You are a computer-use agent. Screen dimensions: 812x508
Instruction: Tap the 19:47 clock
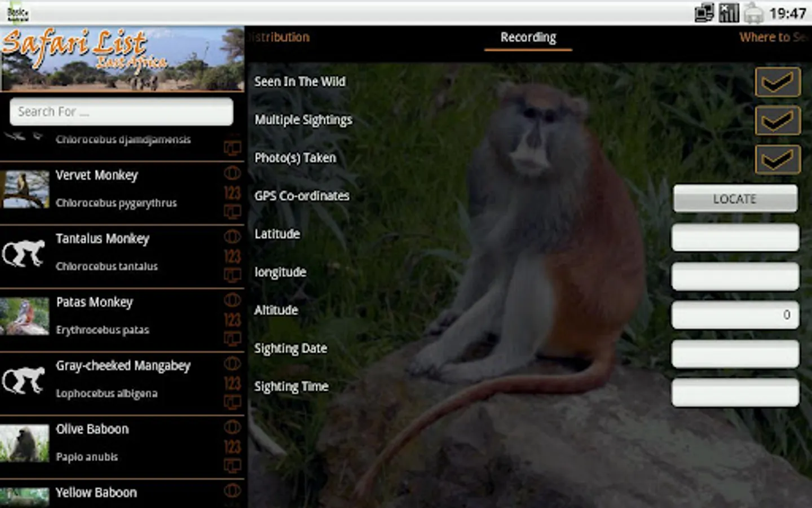click(787, 13)
